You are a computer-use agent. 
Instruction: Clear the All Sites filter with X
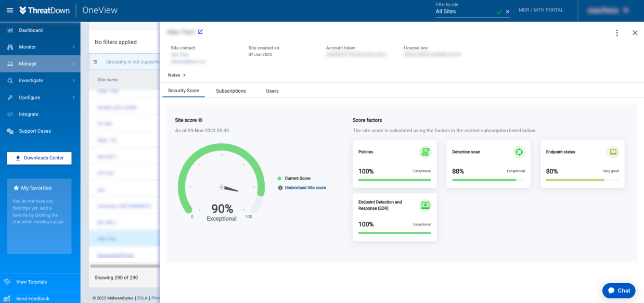[x=508, y=11]
